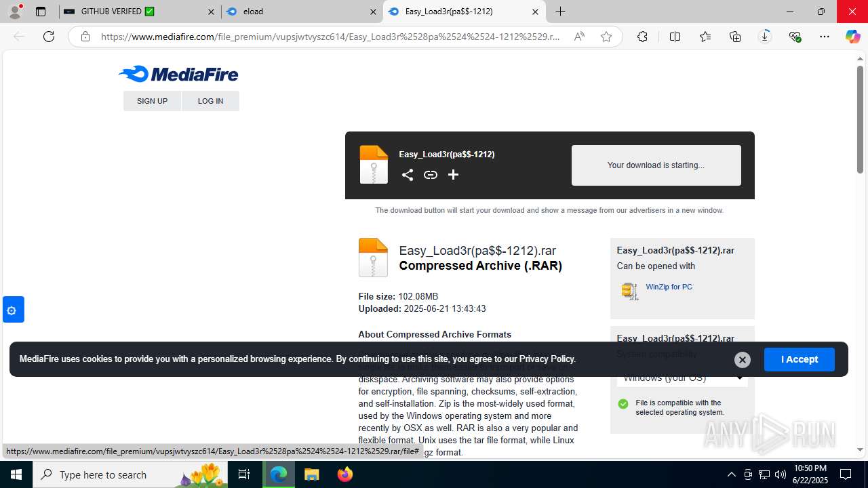
Task: Click the LOG IN button
Action: click(x=210, y=101)
